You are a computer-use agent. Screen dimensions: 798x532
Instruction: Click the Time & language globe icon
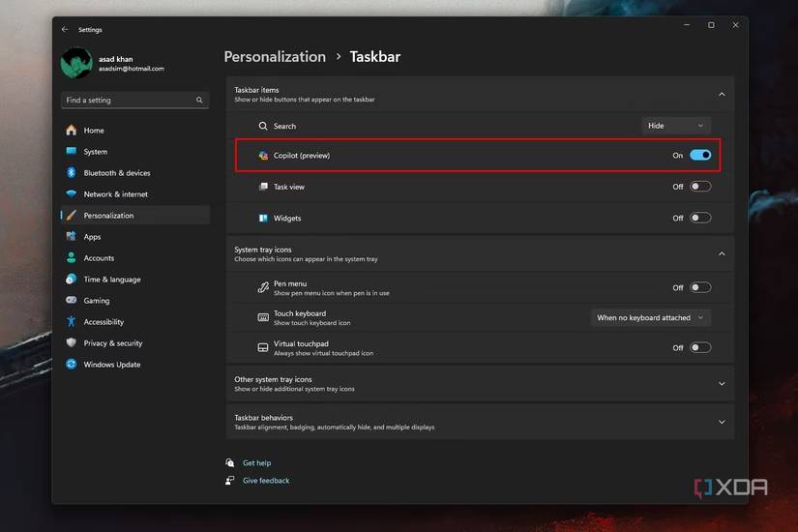(72, 279)
